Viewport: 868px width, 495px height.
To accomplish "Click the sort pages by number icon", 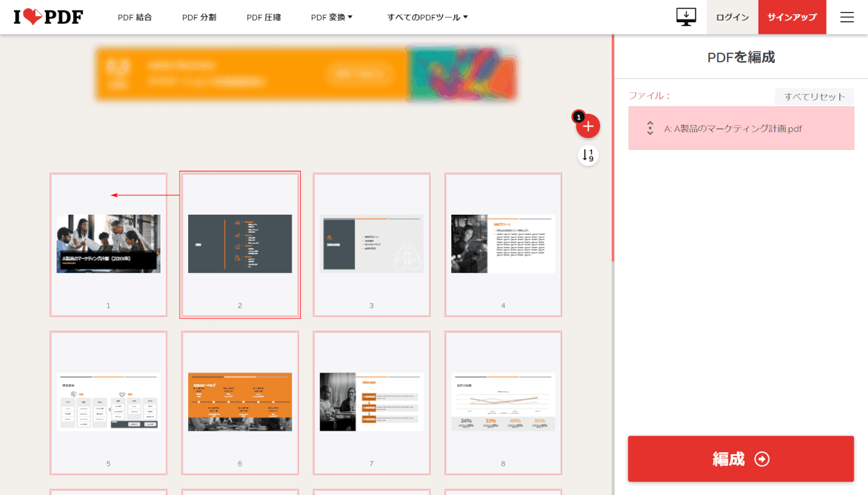I will [x=588, y=155].
